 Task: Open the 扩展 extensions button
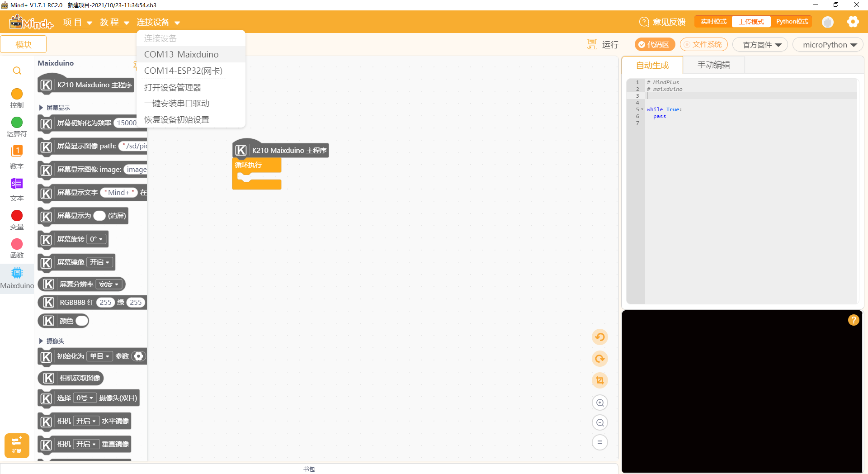click(17, 446)
